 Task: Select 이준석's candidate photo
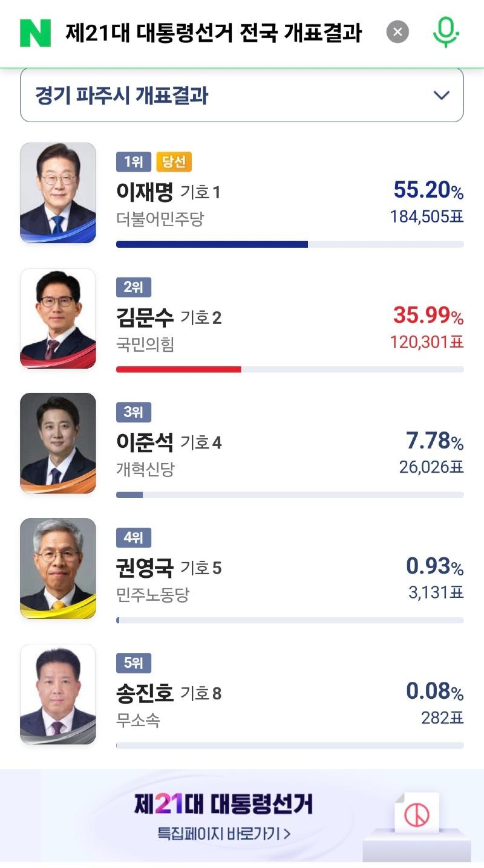coord(57,443)
